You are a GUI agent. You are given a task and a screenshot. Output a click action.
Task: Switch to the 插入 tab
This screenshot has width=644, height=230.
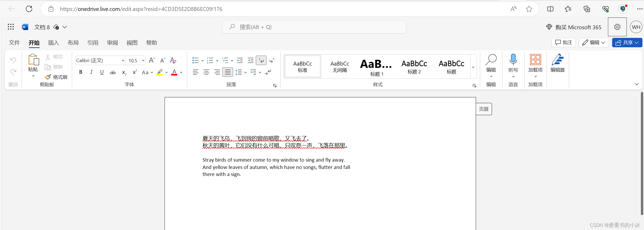coord(54,43)
